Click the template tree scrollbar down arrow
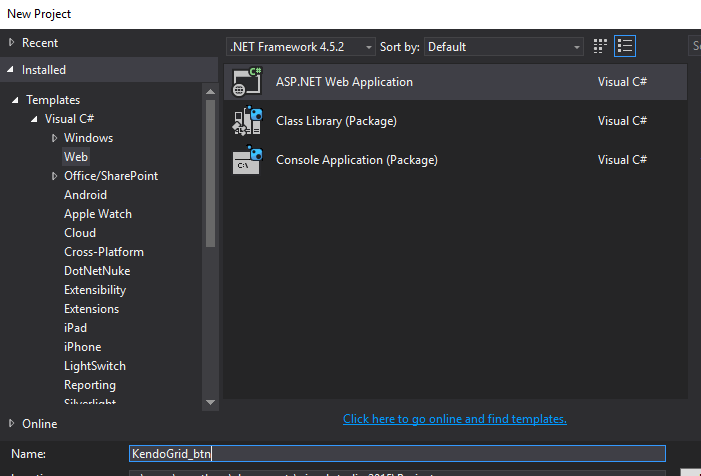The image size is (701, 476). [210, 402]
